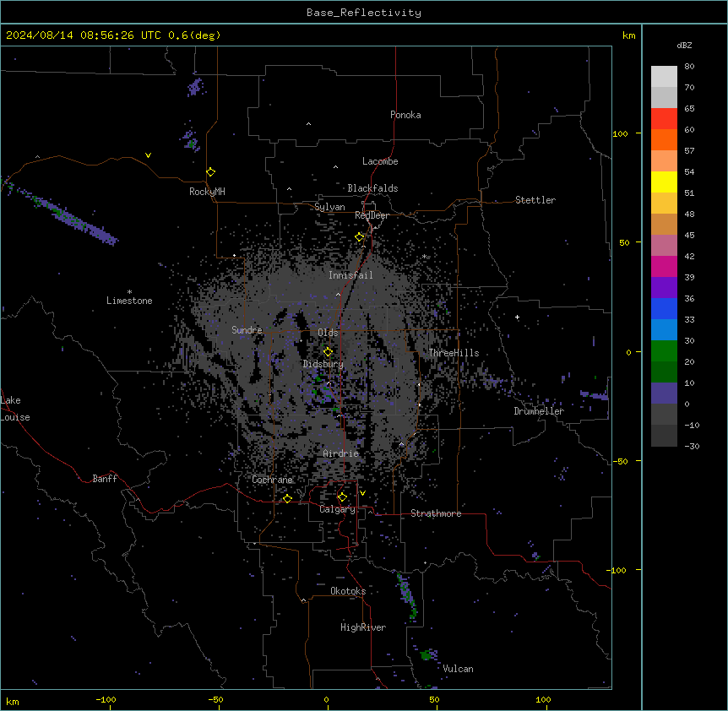728x711 pixels.
Task: Select the blue legend swatch between 36 and 33
Action: 664,308
